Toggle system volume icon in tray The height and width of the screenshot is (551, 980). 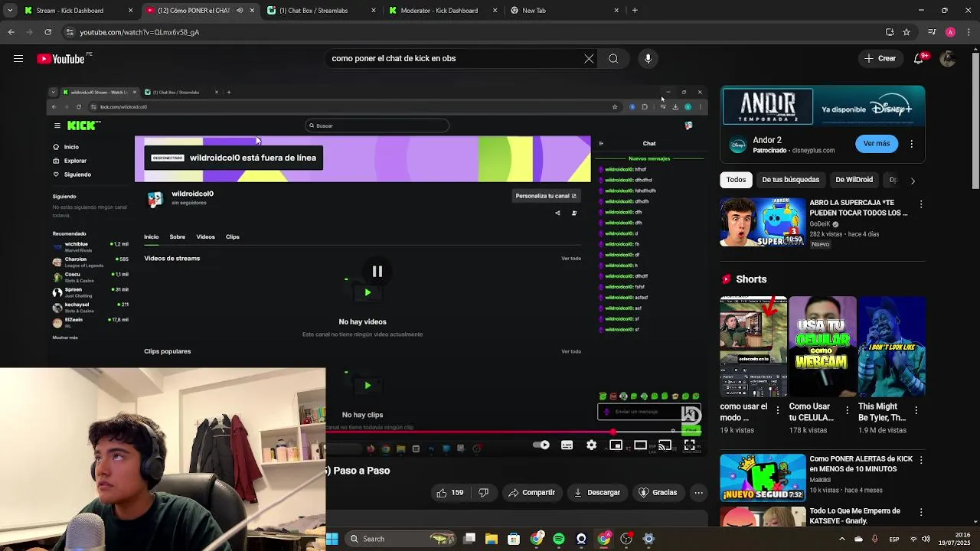click(x=925, y=539)
